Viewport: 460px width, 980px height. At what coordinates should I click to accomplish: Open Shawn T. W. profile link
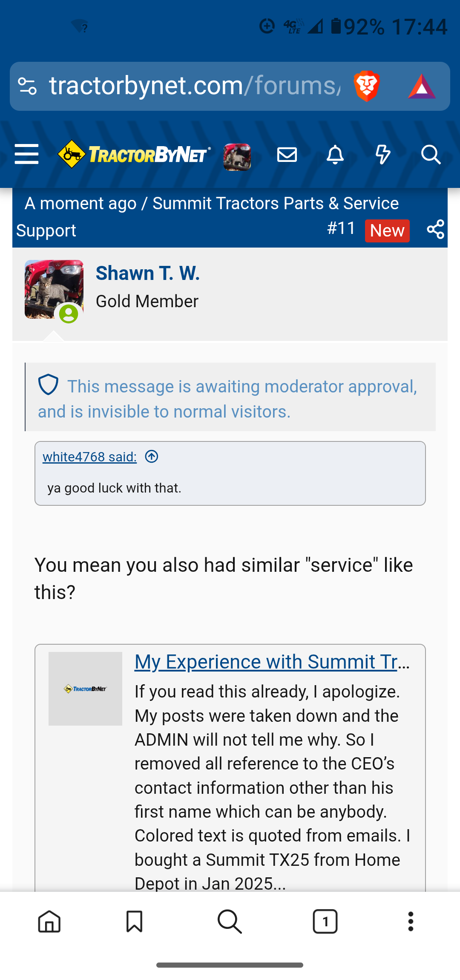[x=147, y=273]
